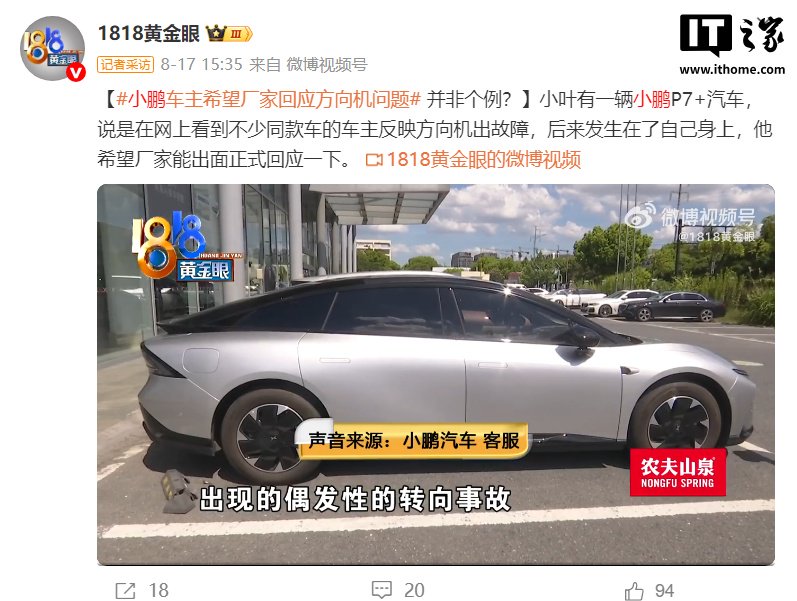Like the post with thumbs-up icon
The width and height of the screenshot is (797, 601).
coord(634,591)
